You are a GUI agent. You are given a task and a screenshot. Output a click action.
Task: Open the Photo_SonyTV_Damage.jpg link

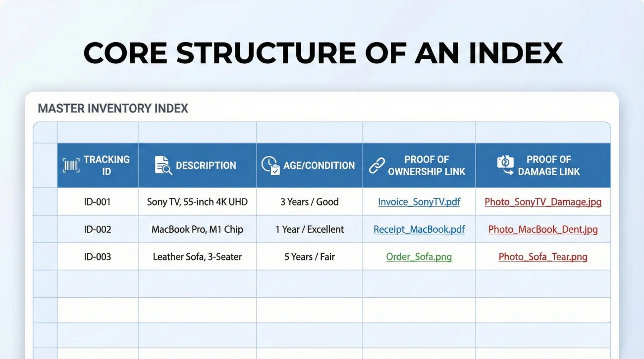543,202
